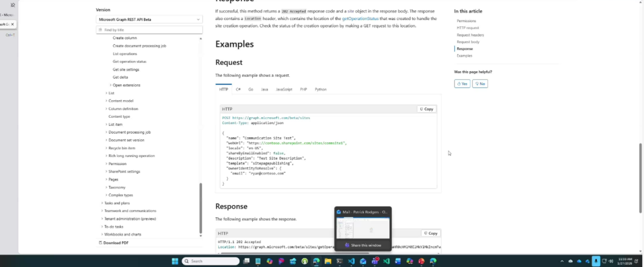The image size is (644, 267).
Task: Click the thumbs-down No feedback button
Action: coord(480,84)
